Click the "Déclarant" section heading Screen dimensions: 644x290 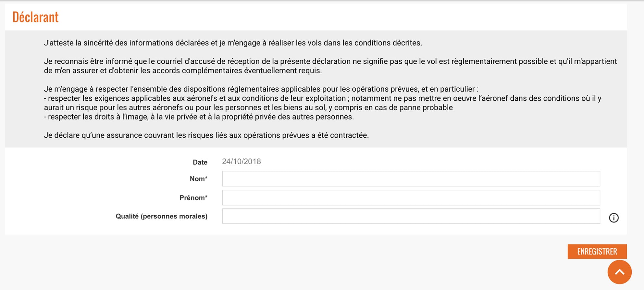pyautogui.click(x=35, y=17)
